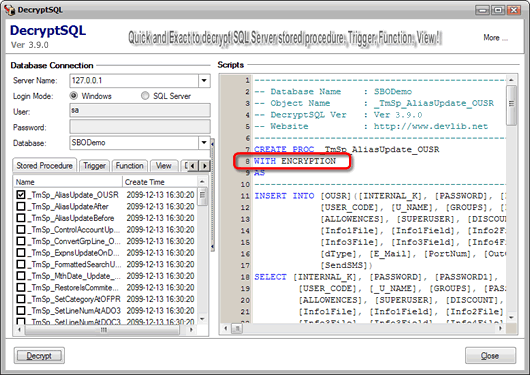Click the User input field

[140, 110]
